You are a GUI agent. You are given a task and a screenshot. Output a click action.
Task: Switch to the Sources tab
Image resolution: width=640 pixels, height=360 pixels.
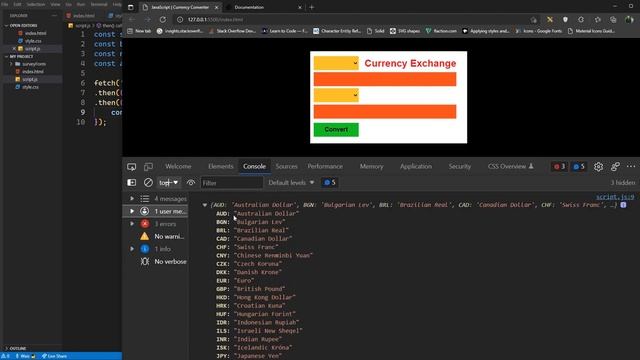[x=287, y=167]
